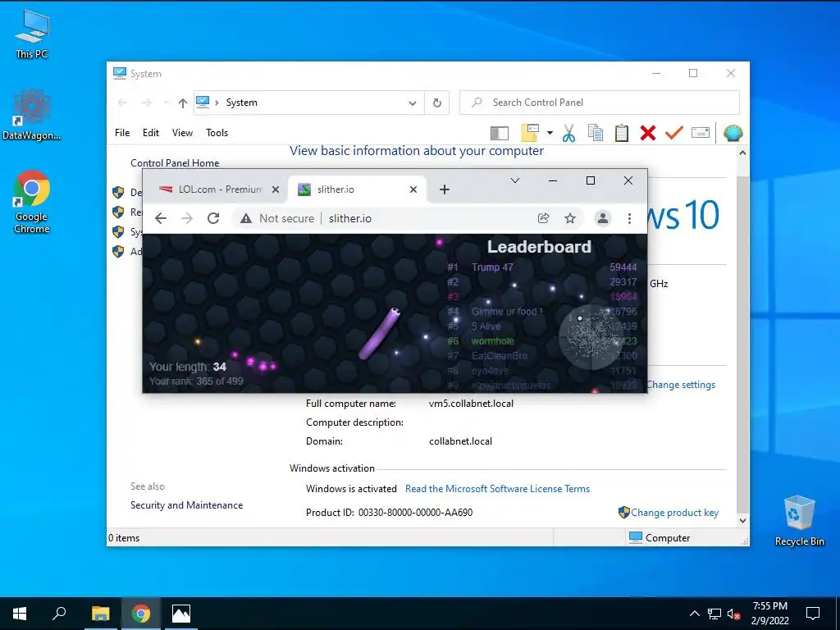
Task: Click the orange checkmark icon in System toolbar
Action: point(674,132)
